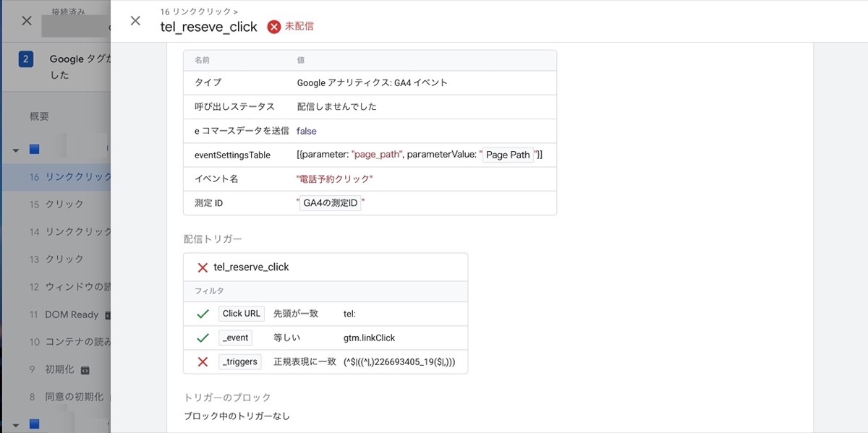Close the Tag Assistant sidebar with the X
Viewport: 868px width, 433px height.
point(27,21)
